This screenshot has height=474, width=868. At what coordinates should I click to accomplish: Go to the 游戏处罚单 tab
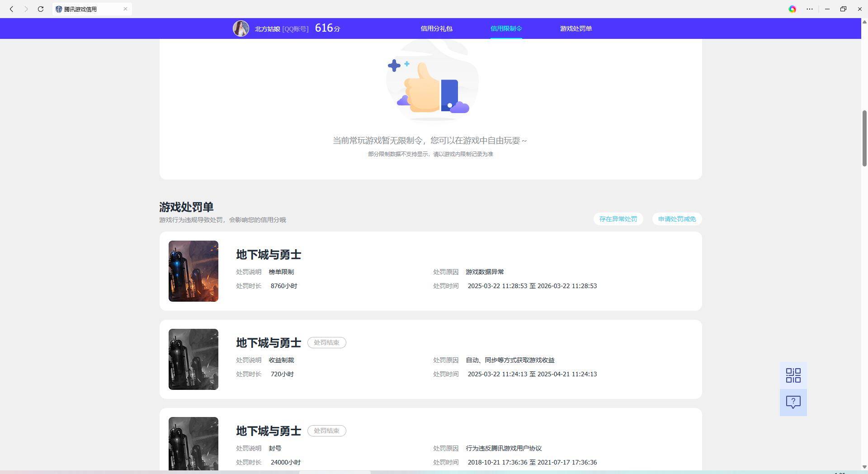pyautogui.click(x=576, y=28)
